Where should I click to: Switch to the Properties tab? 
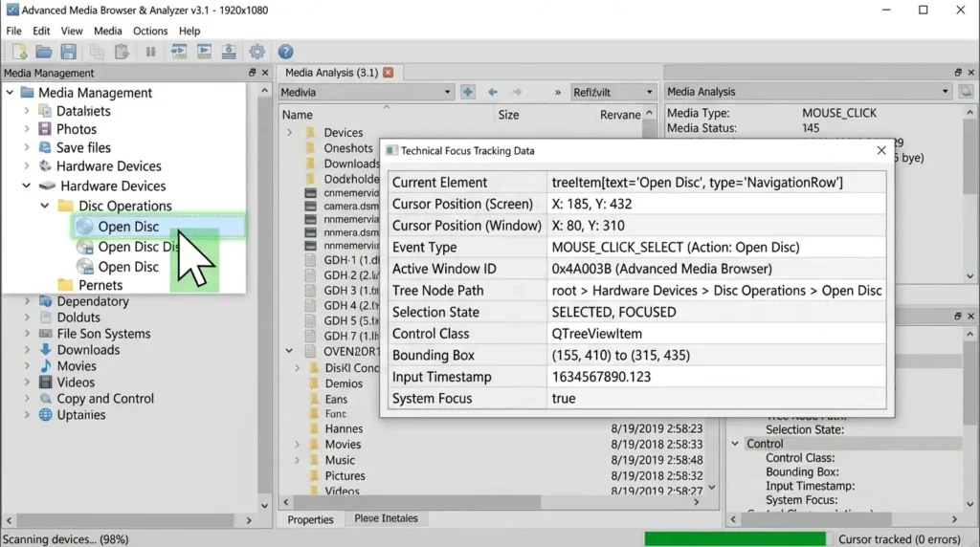(311, 519)
